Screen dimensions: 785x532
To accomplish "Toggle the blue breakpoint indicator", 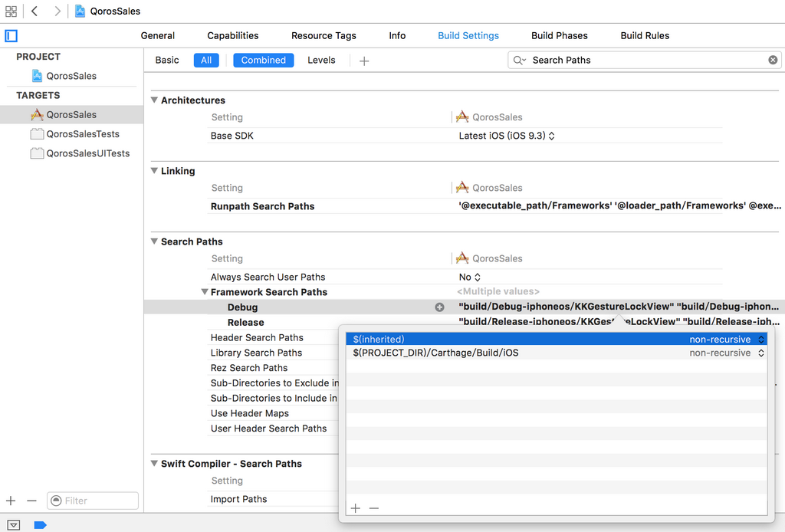I will 40,525.
